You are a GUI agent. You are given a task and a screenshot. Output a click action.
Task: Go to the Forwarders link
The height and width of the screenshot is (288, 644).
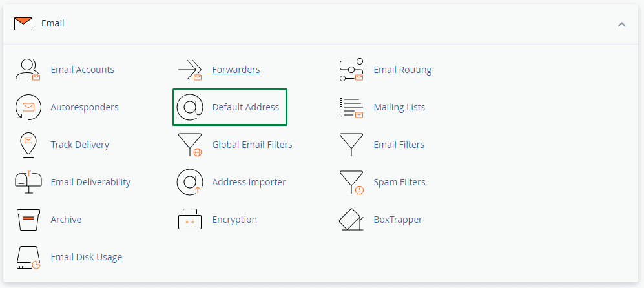click(x=236, y=70)
